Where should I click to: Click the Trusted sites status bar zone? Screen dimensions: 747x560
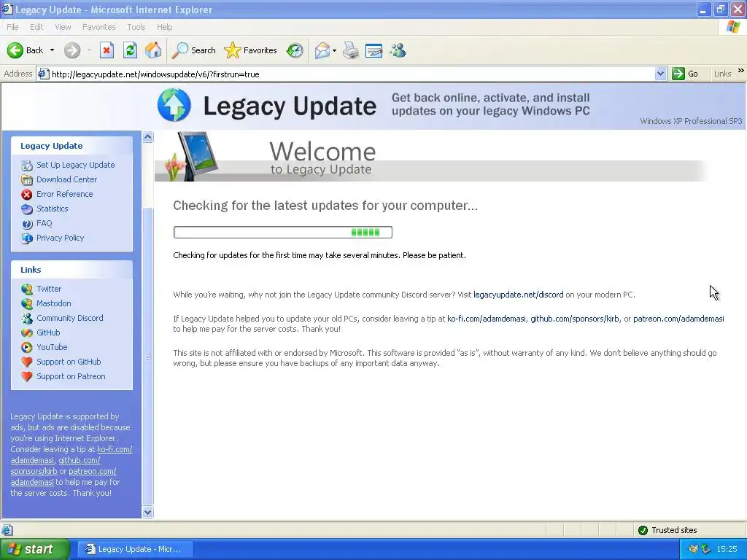tap(667, 530)
